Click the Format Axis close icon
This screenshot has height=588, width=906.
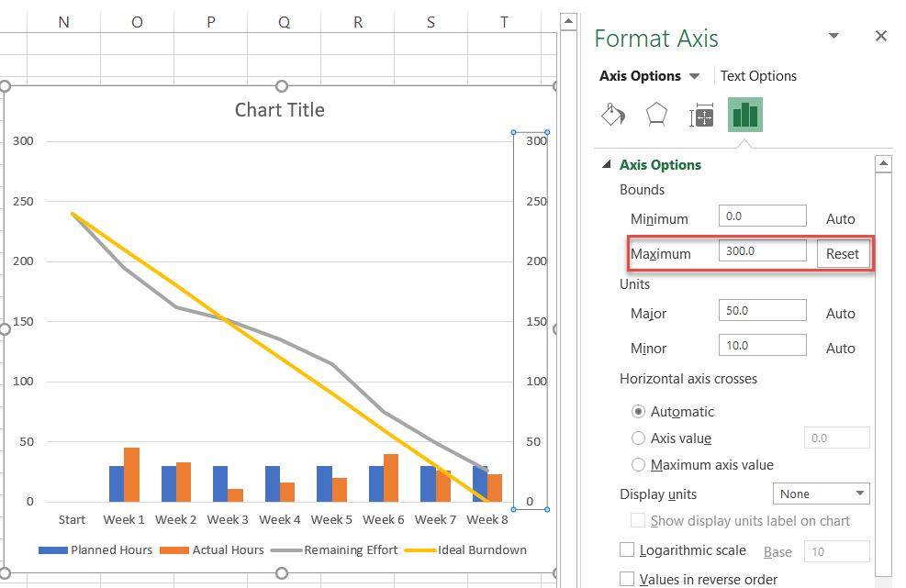click(880, 36)
